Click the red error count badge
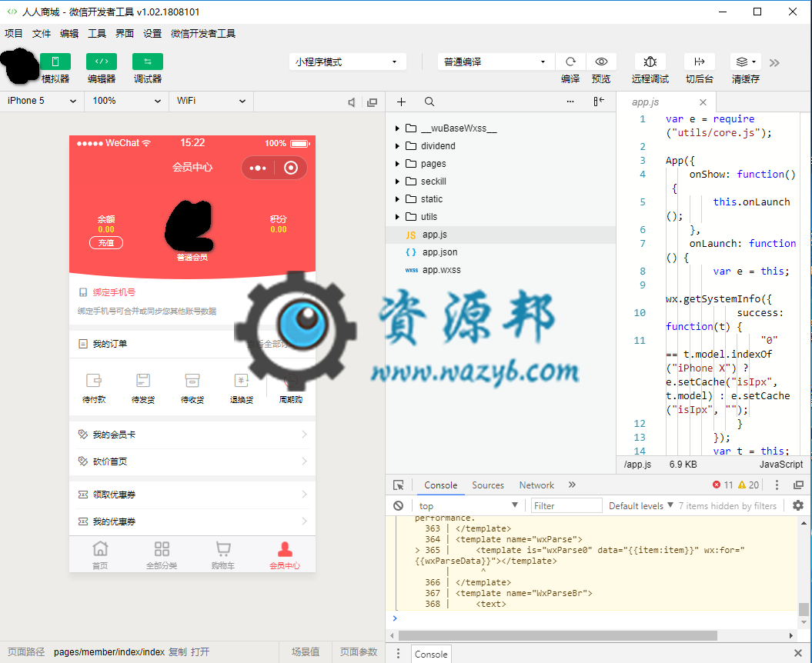 (x=723, y=485)
